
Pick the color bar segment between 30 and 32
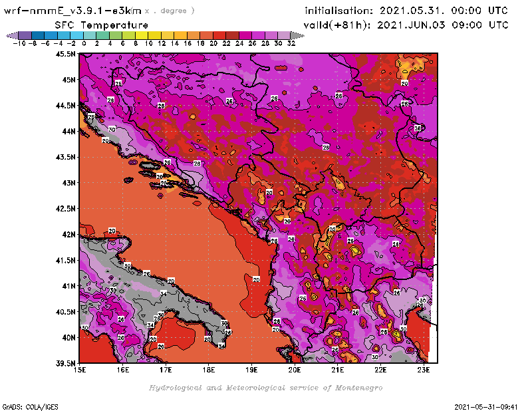coord(284,35)
